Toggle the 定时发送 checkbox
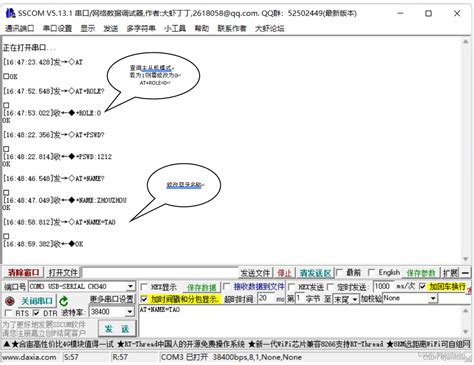 pos(330,287)
